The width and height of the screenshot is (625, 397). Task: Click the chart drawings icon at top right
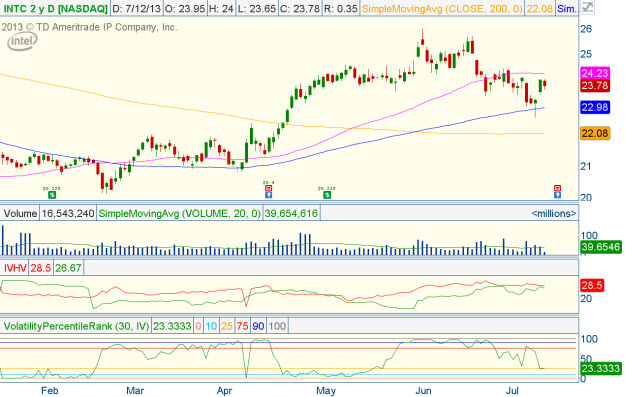(x=586, y=8)
